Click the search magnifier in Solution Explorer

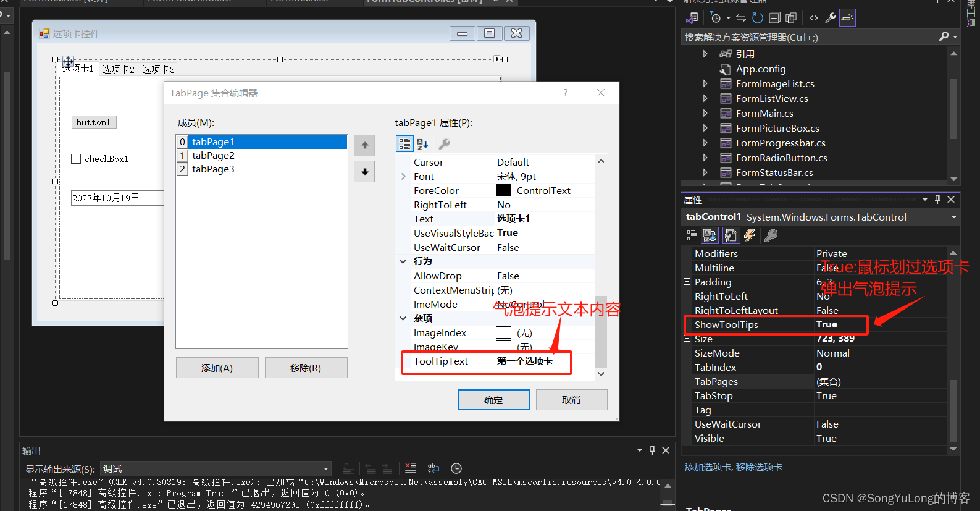[x=944, y=37]
